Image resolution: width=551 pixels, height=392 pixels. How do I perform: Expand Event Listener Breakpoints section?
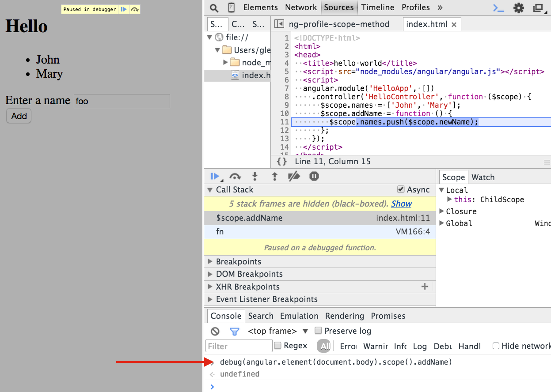tap(210, 299)
